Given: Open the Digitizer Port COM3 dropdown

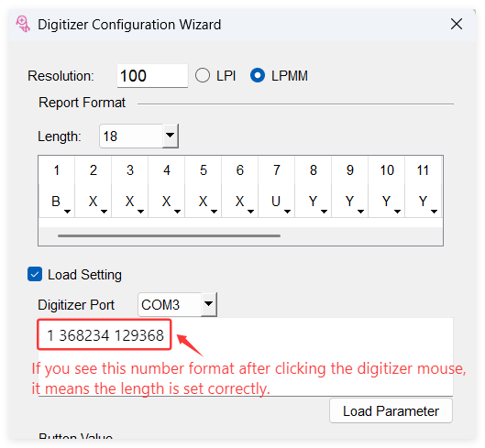Looking at the screenshot, I should tap(209, 304).
